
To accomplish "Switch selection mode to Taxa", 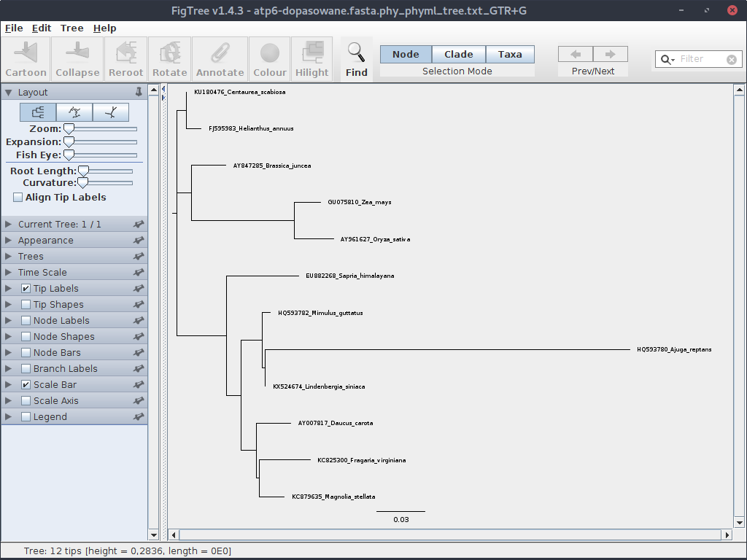I will (x=509, y=55).
